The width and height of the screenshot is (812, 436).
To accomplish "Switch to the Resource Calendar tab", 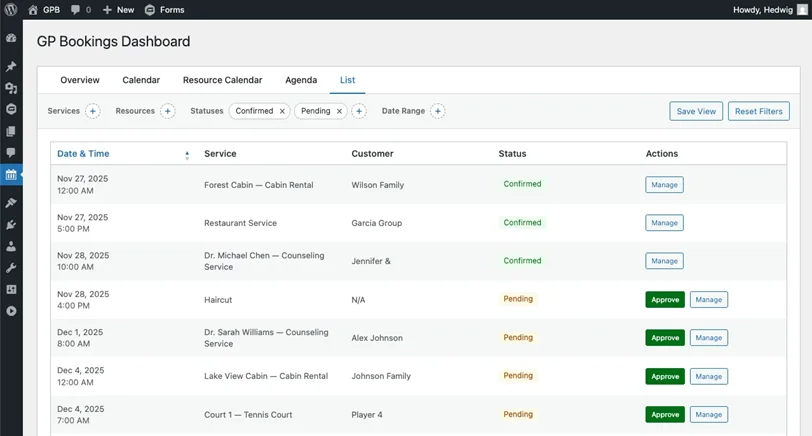I will pyautogui.click(x=222, y=80).
